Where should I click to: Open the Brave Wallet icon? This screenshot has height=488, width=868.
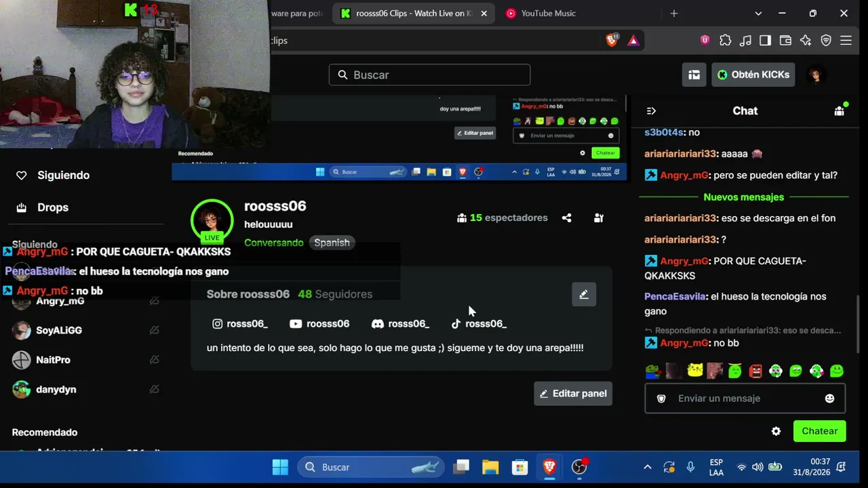coord(785,41)
